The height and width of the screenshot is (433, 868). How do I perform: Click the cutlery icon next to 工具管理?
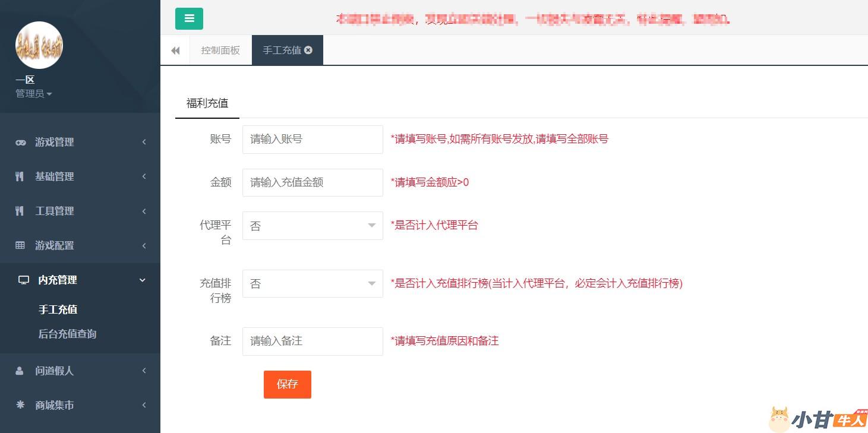tap(20, 211)
